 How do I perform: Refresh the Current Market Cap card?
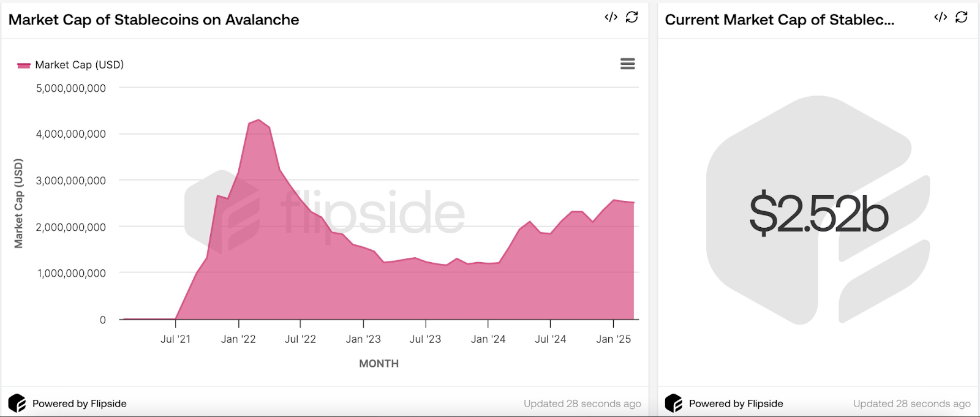pyautogui.click(x=961, y=18)
